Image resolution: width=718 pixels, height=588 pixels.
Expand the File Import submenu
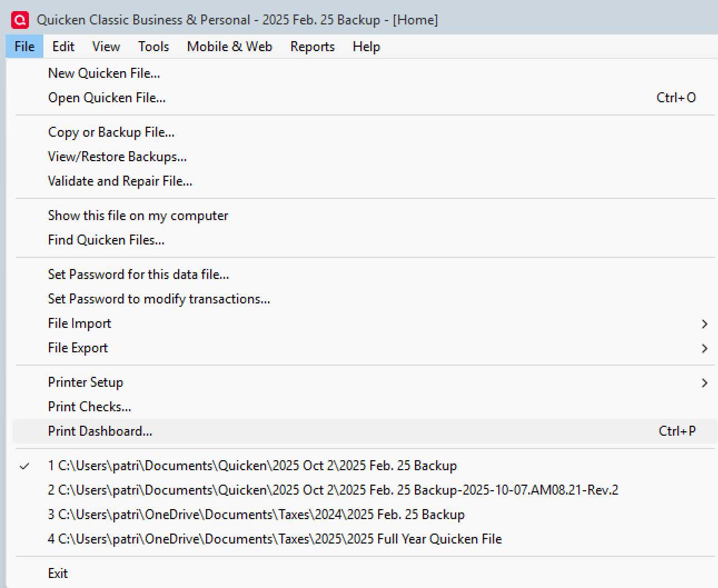coord(365,323)
